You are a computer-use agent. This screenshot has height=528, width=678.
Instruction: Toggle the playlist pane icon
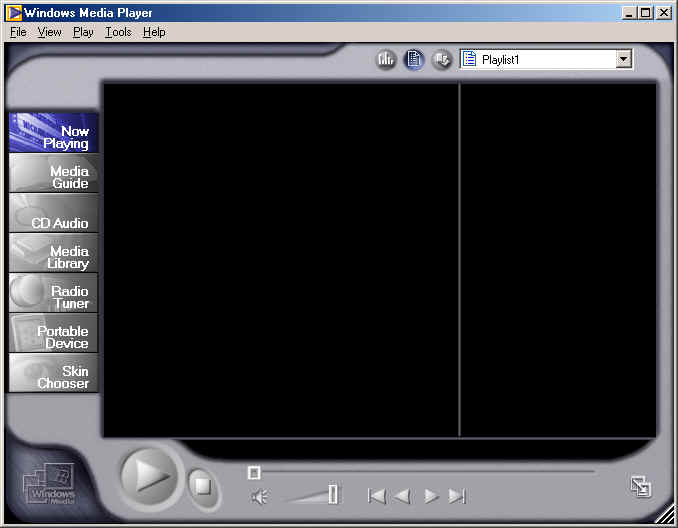(x=414, y=59)
